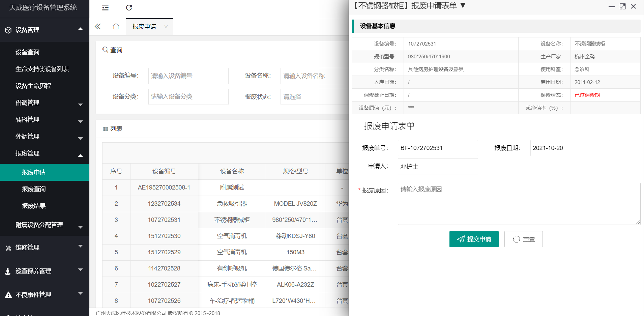Select the 急救吸引器 table cell
This screenshot has height=316, width=644.
point(232,204)
